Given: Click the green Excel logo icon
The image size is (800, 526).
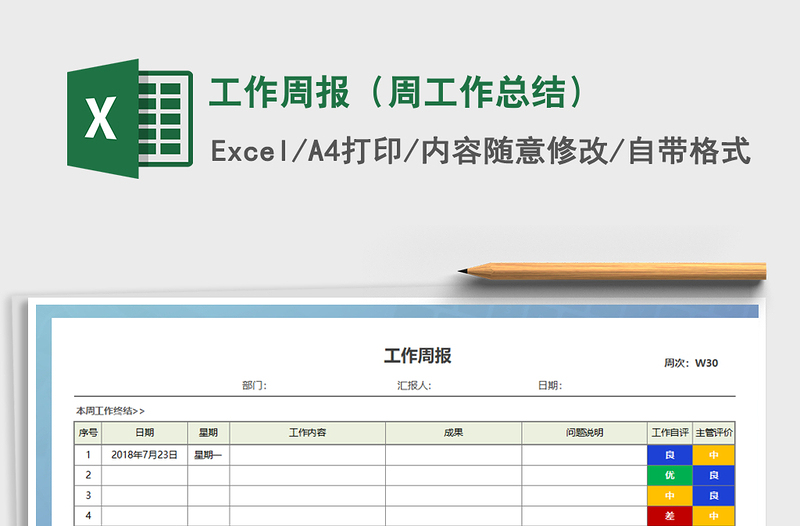Looking at the screenshot, I should pyautogui.click(x=129, y=119).
